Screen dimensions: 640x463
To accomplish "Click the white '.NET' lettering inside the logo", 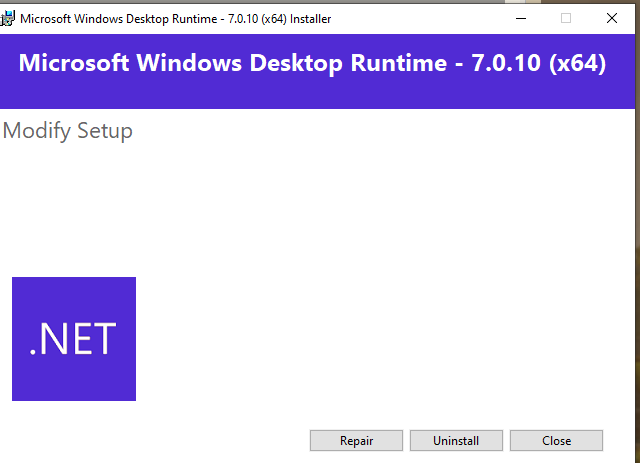I will (x=73, y=339).
